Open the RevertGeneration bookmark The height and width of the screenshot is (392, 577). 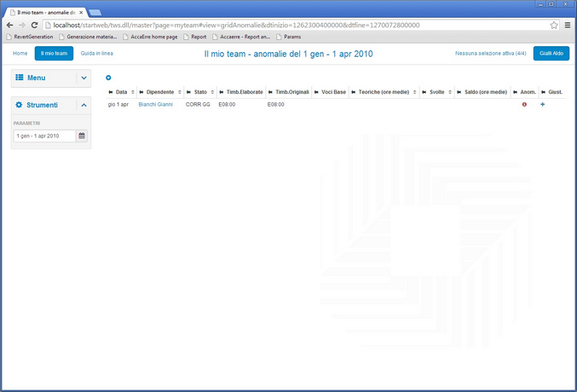[x=30, y=37]
